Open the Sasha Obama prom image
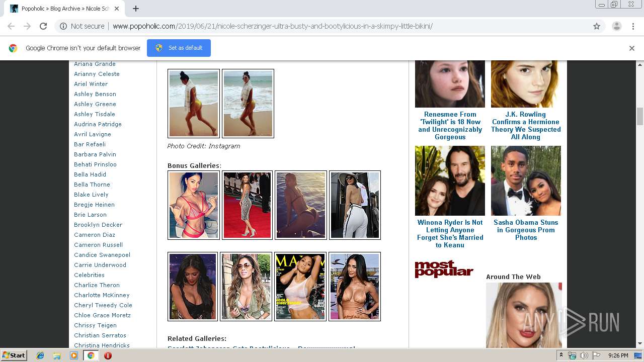 coord(526,181)
